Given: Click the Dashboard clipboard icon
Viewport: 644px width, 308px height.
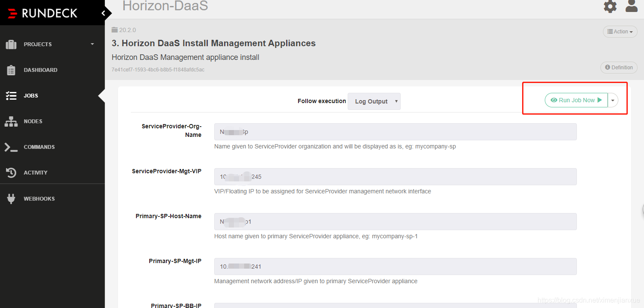Looking at the screenshot, I should pyautogui.click(x=11, y=70).
